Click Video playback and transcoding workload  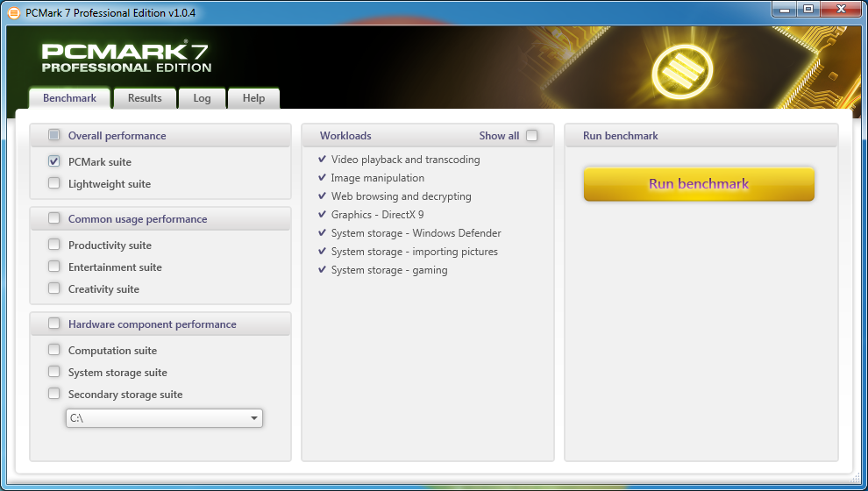[399, 160]
